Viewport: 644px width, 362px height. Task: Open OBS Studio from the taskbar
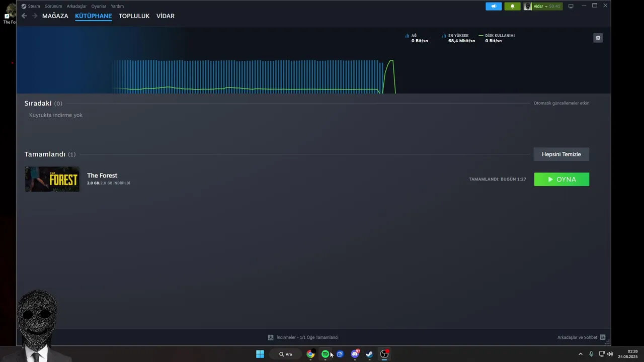pos(384,354)
